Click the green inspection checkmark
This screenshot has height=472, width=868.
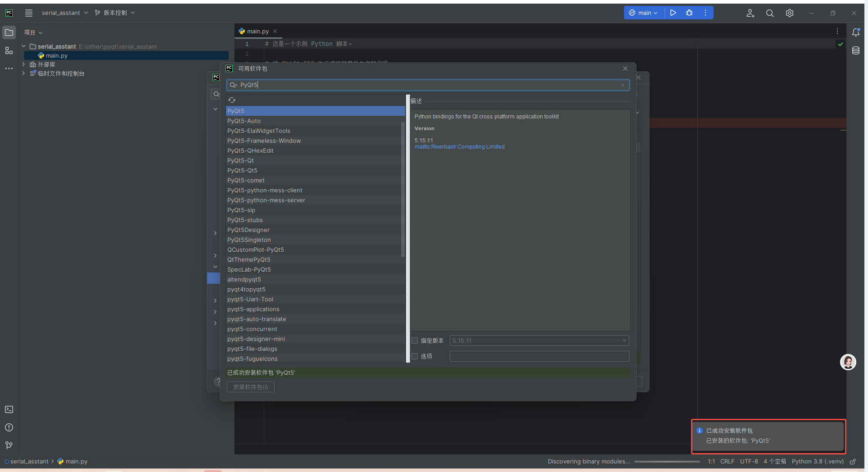(840, 44)
